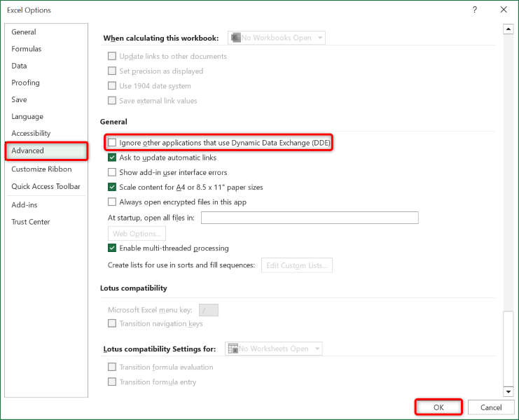Screen dimensions: 519x420
Task: Expand Lotus compatibility Settings for dropdown
Action: pyautogui.click(x=273, y=349)
